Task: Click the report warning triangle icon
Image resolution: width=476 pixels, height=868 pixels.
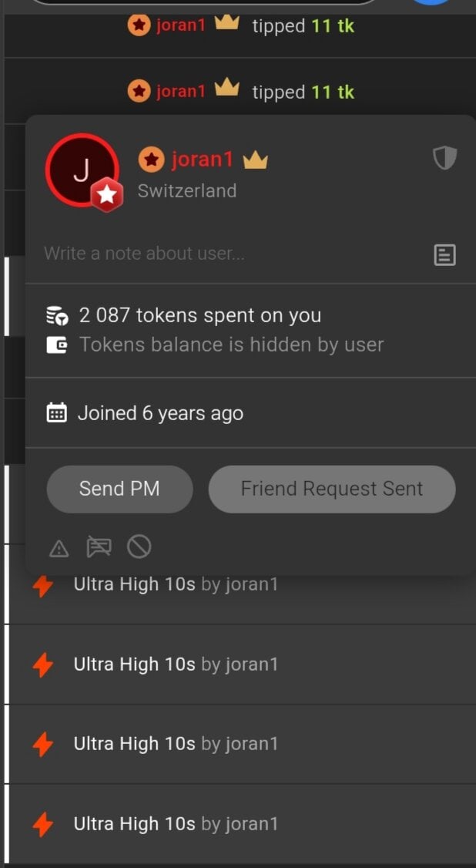Action: click(59, 548)
